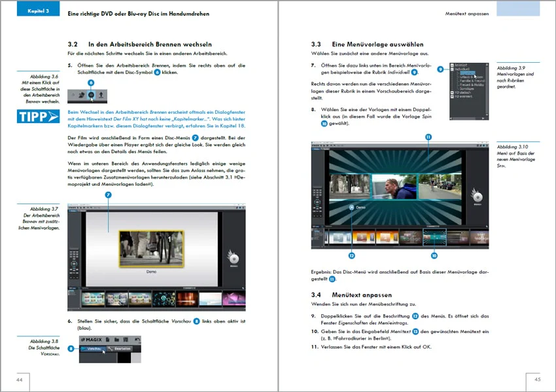
Task: Click the new document icon next to MAGIX
Action: pyautogui.click(x=108, y=340)
